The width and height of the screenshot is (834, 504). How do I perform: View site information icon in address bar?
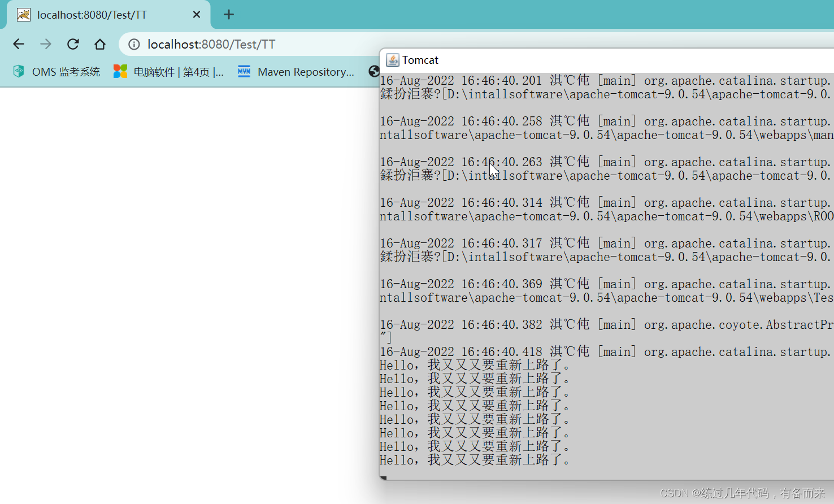(x=134, y=44)
